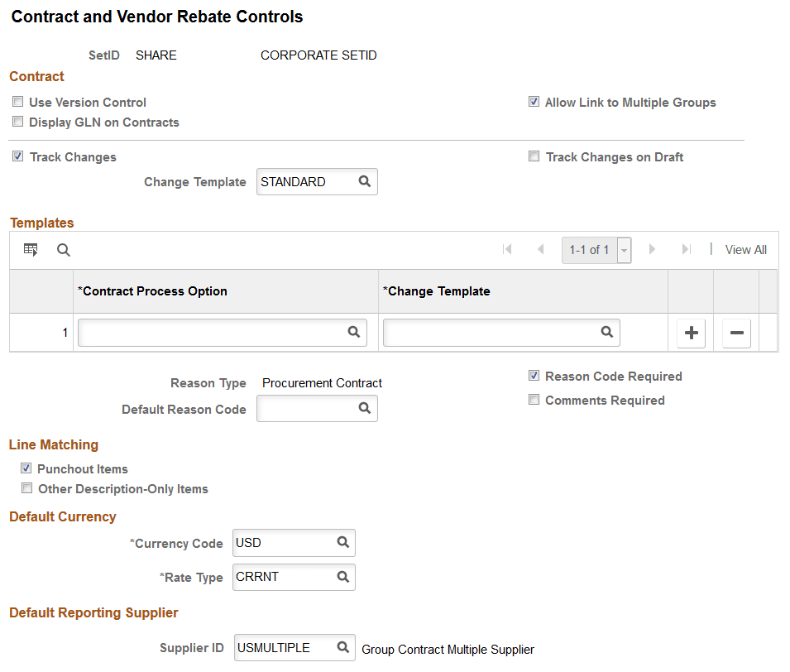Viewport: 790px width, 672px height.
Task: Add a new row with the plus button
Action: (x=691, y=332)
